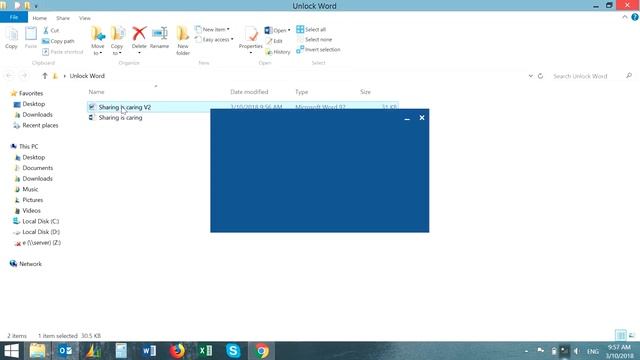
Task: Click Select none in ribbon
Action: point(314,40)
